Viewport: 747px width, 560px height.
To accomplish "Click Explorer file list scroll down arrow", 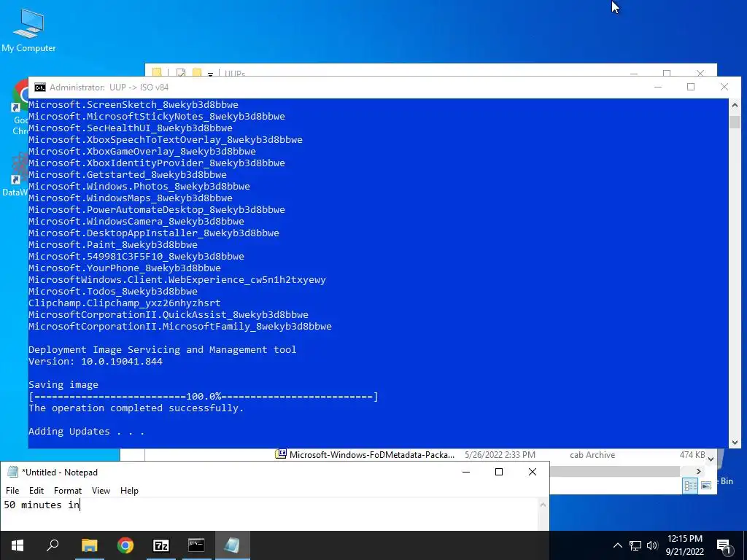I will (x=711, y=459).
